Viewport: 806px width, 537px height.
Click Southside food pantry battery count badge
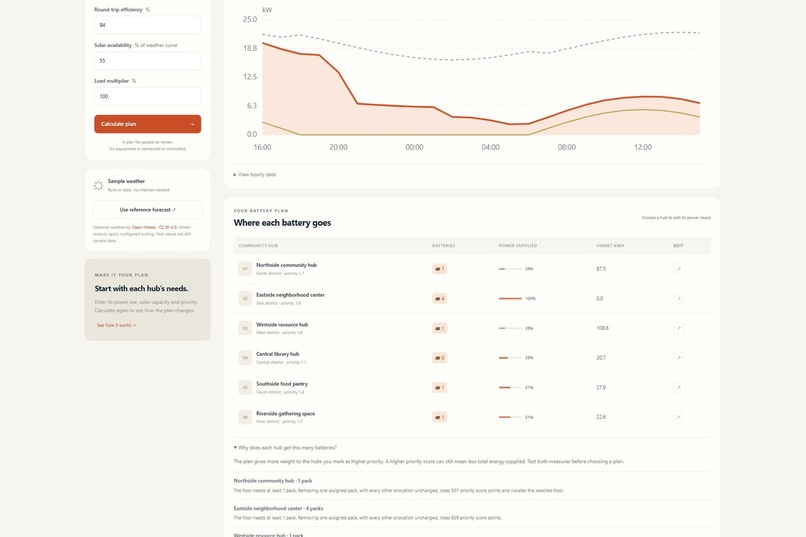439,387
